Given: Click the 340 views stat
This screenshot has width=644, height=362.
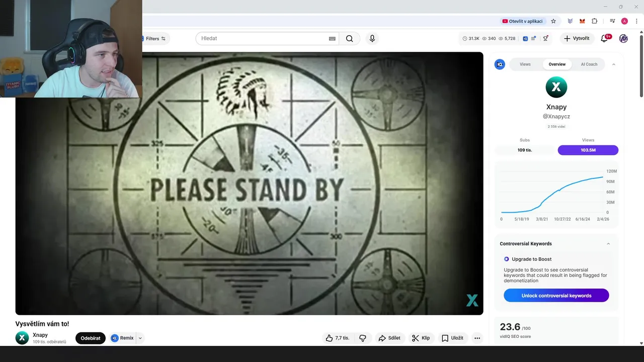Looking at the screenshot, I should (x=489, y=38).
